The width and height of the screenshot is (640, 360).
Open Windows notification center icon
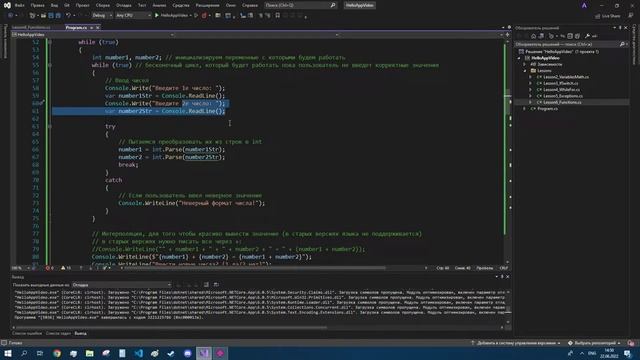pos(628,353)
